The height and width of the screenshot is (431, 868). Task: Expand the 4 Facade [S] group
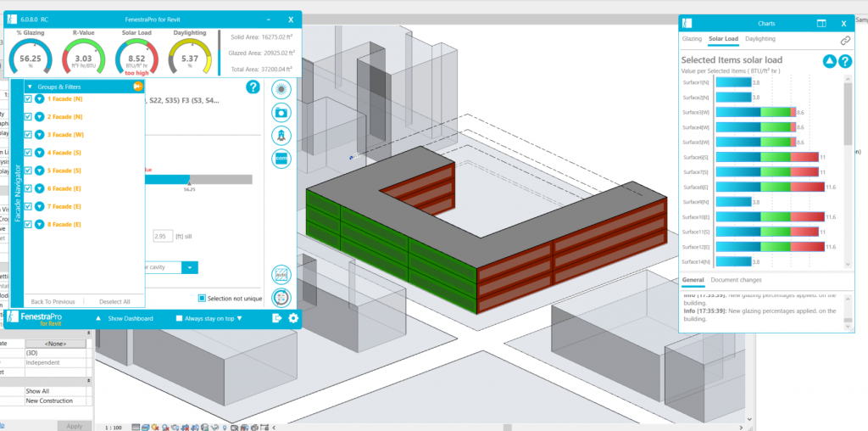pos(39,153)
